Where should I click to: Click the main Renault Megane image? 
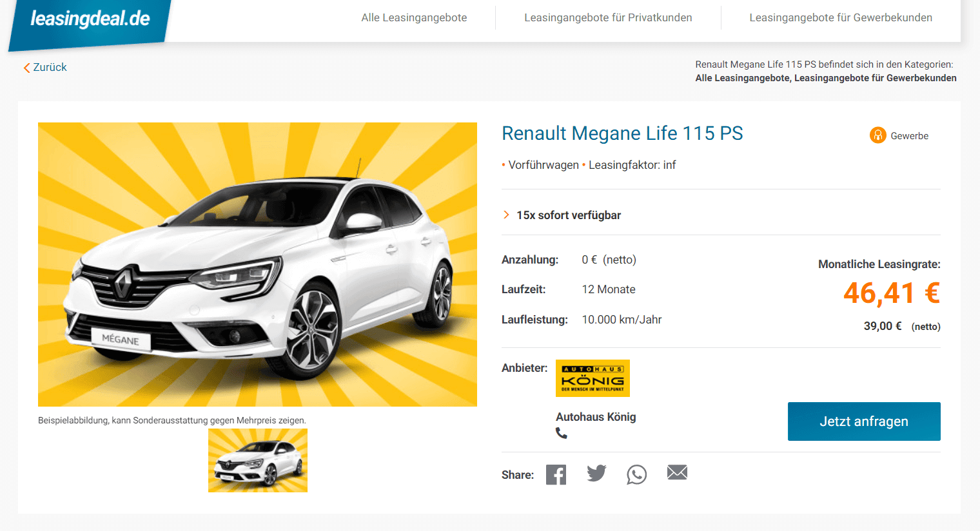click(x=257, y=264)
